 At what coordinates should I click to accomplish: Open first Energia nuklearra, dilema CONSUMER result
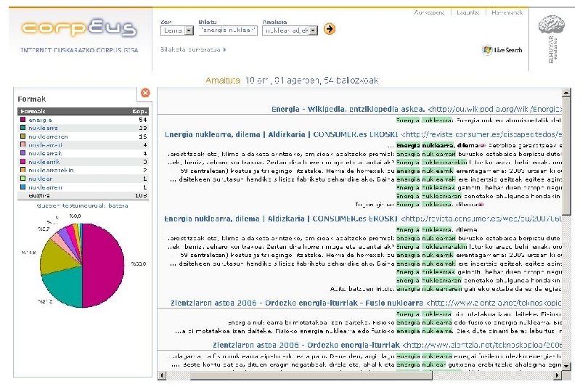(281, 135)
